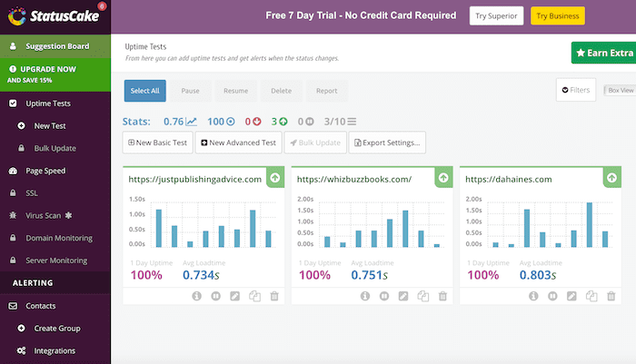The height and width of the screenshot is (364, 636).
Task: Click green up-status icon on dahaines.com
Action: pyautogui.click(x=612, y=179)
